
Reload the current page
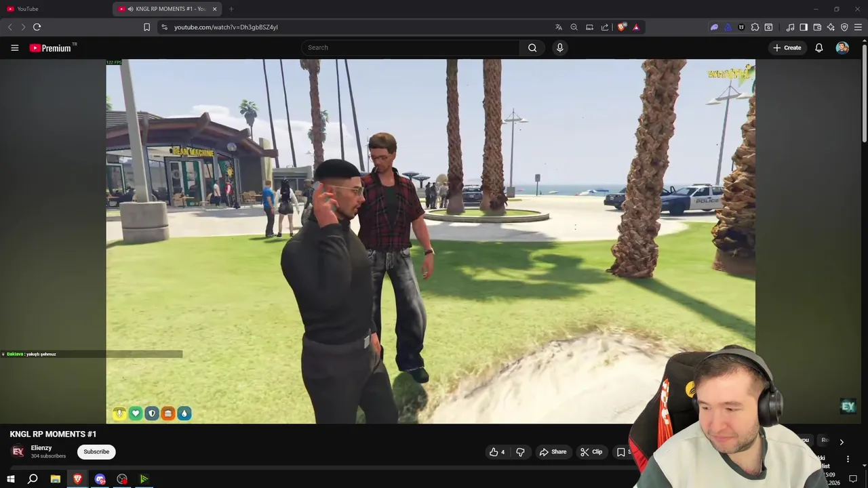37,27
